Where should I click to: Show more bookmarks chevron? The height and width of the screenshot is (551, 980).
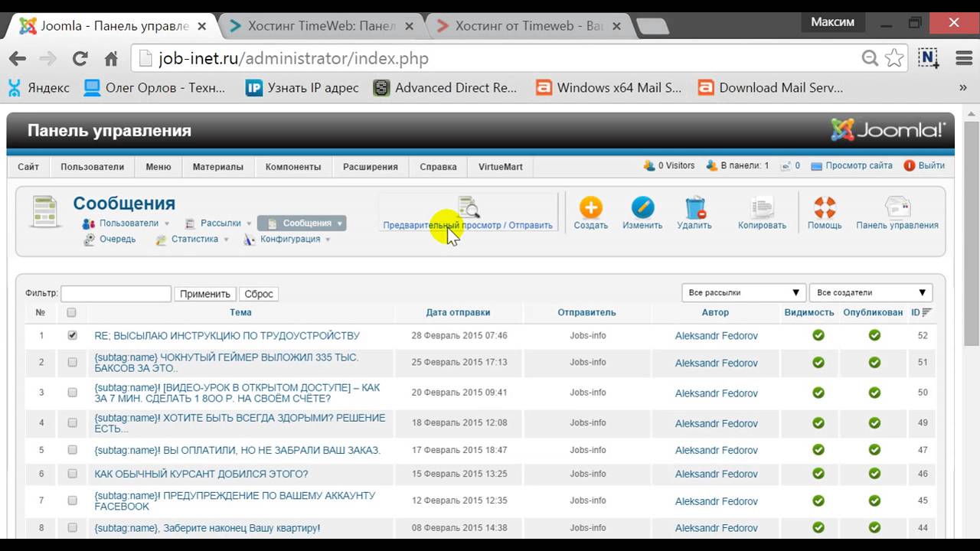pos(963,88)
